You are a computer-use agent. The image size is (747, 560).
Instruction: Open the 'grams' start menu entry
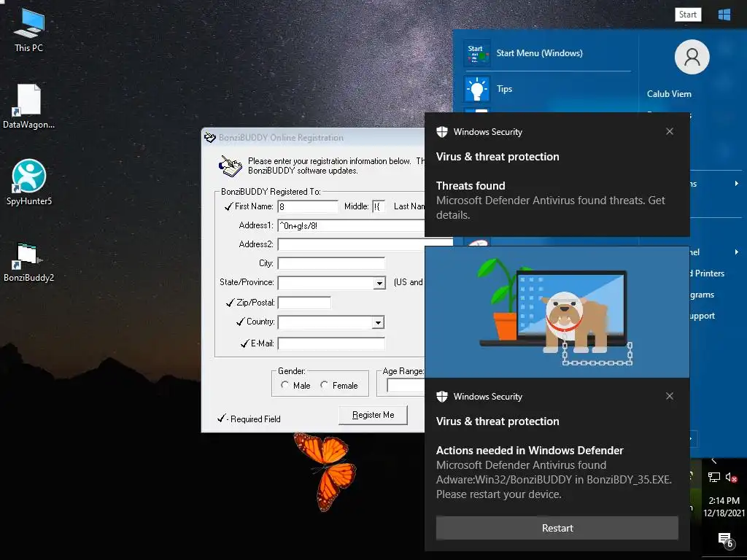click(x=703, y=295)
